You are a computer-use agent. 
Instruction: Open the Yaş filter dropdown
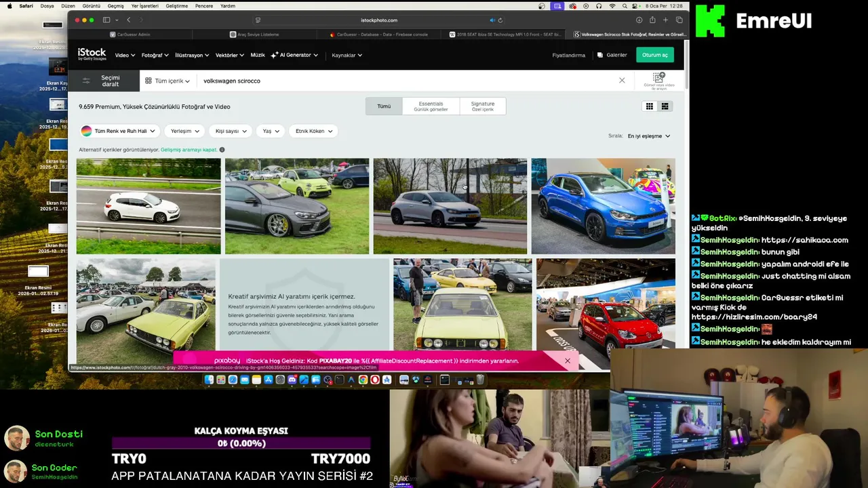pos(271,131)
